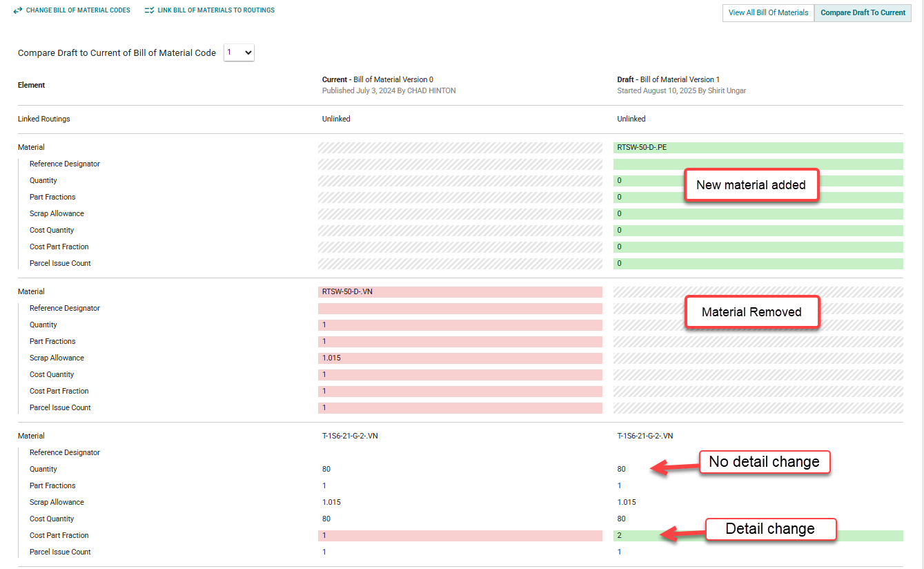
Task: Open Change Bill of Material Codes
Action: pyautogui.click(x=77, y=10)
